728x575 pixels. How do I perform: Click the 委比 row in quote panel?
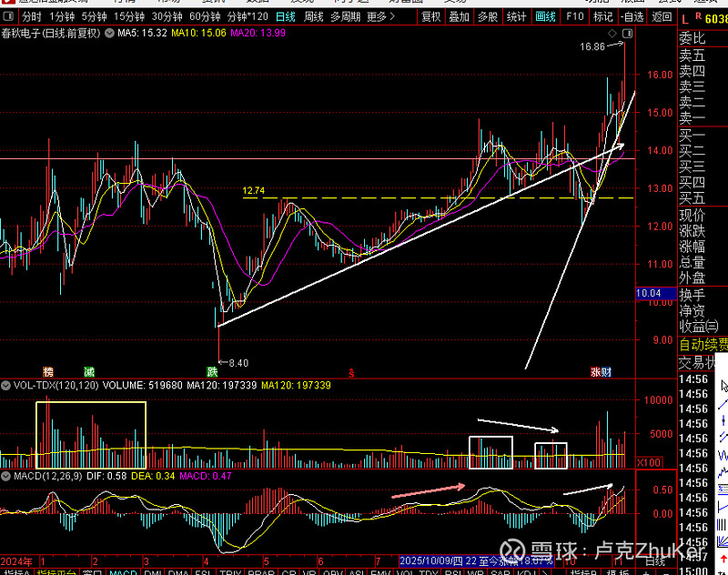coord(693,37)
